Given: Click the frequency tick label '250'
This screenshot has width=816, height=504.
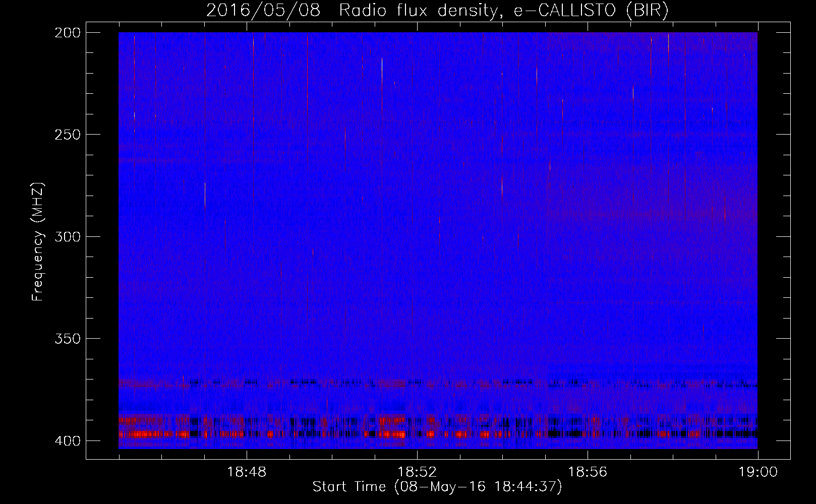Looking at the screenshot, I should point(67,134).
